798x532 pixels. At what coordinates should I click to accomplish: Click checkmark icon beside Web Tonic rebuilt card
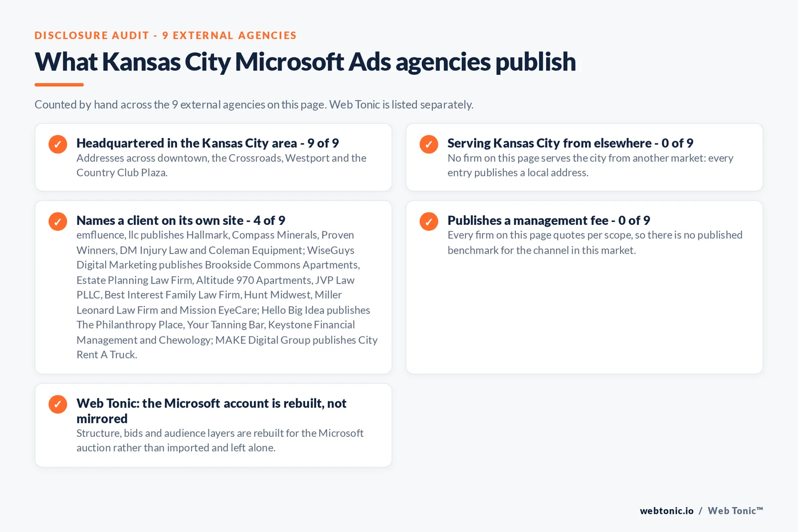58,404
